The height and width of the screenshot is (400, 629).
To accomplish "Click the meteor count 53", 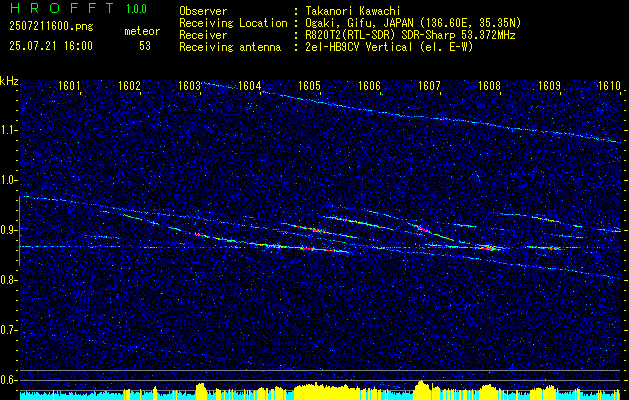I will [x=145, y=46].
